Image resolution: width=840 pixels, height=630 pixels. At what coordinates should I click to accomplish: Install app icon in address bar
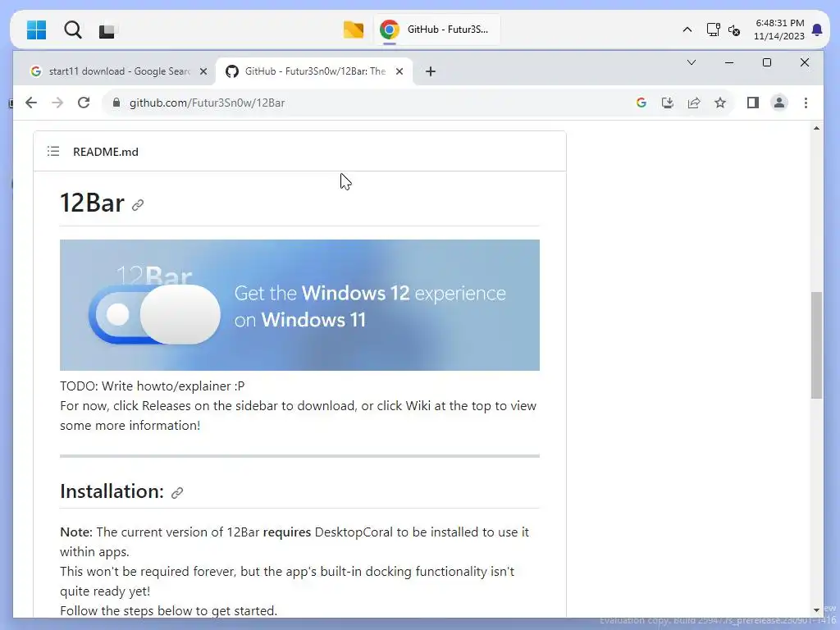668,103
